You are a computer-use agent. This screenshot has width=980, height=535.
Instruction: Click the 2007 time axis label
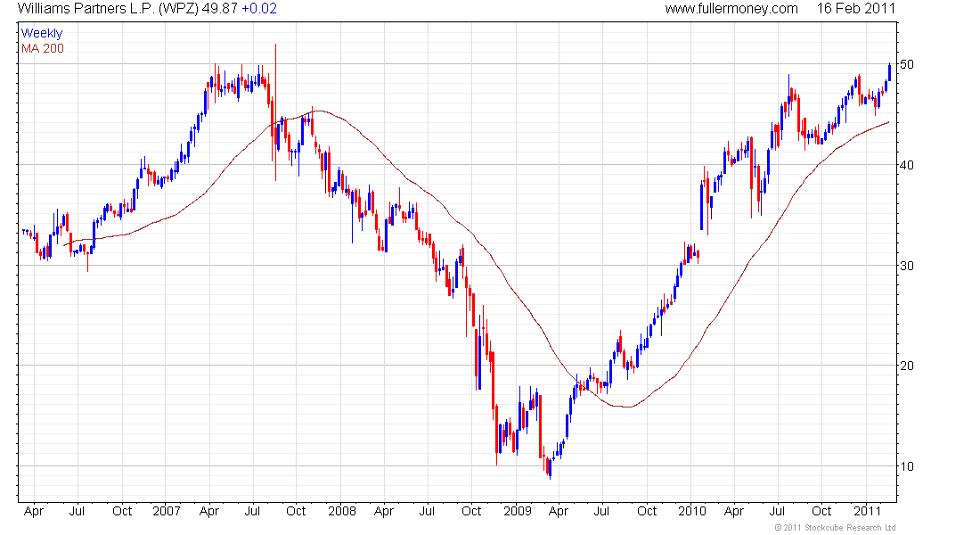pos(167,511)
